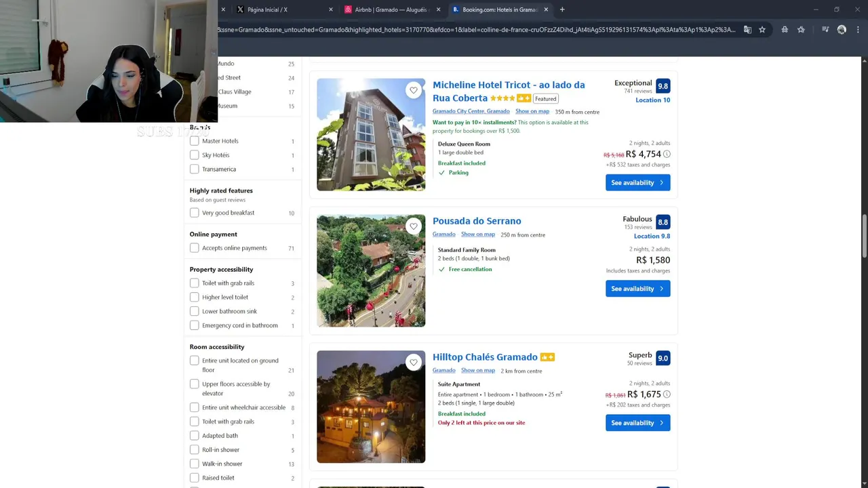The height and width of the screenshot is (488, 868).
Task: See availability for Hilltop Chalés Gramado
Action: pyautogui.click(x=637, y=423)
